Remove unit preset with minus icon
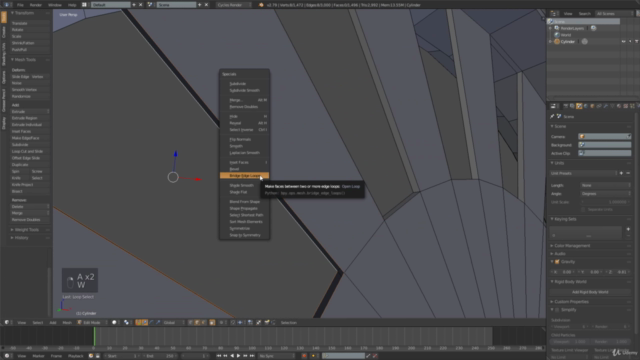This screenshot has width=640, height=360. pyautogui.click(x=628, y=173)
